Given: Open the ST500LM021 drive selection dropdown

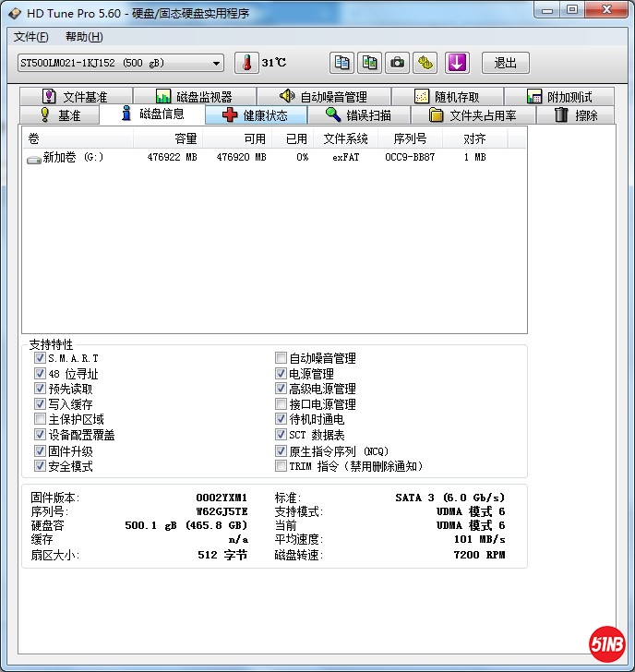Looking at the screenshot, I should tap(120, 63).
